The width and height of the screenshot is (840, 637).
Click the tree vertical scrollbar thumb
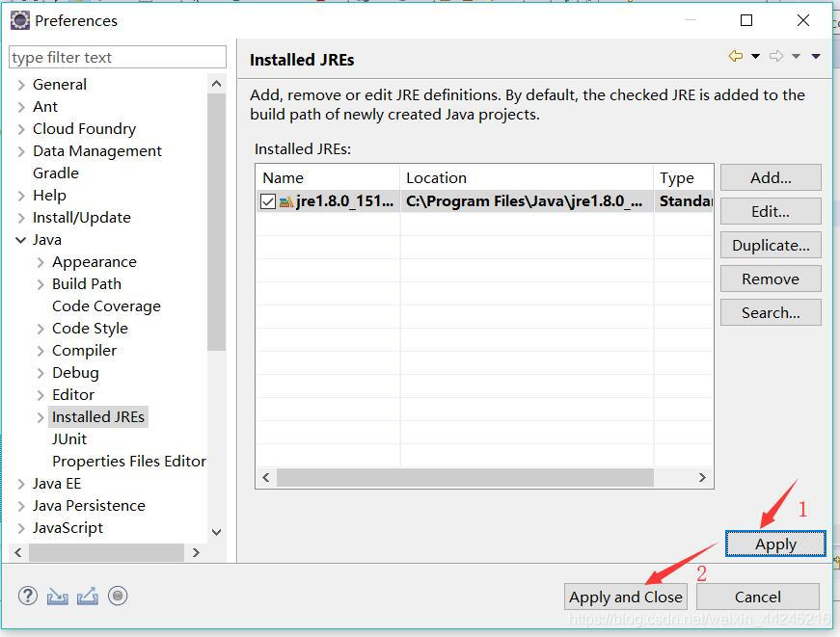pyautogui.click(x=216, y=223)
